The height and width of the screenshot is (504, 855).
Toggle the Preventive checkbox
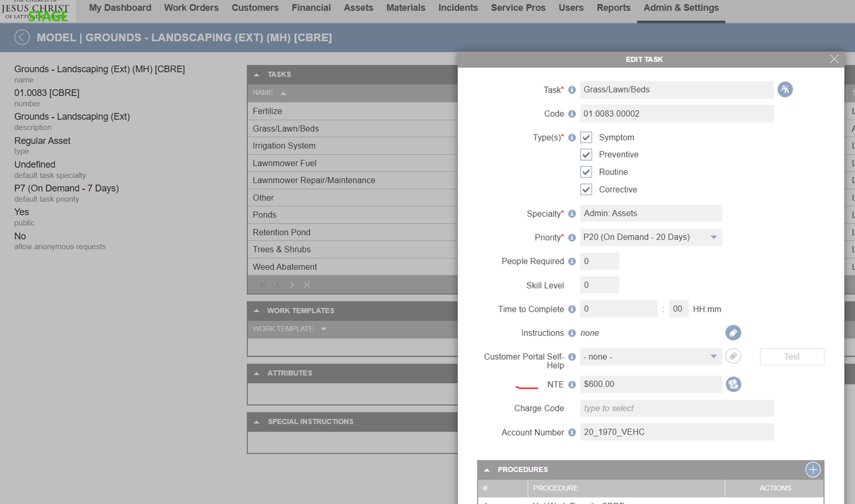(586, 155)
